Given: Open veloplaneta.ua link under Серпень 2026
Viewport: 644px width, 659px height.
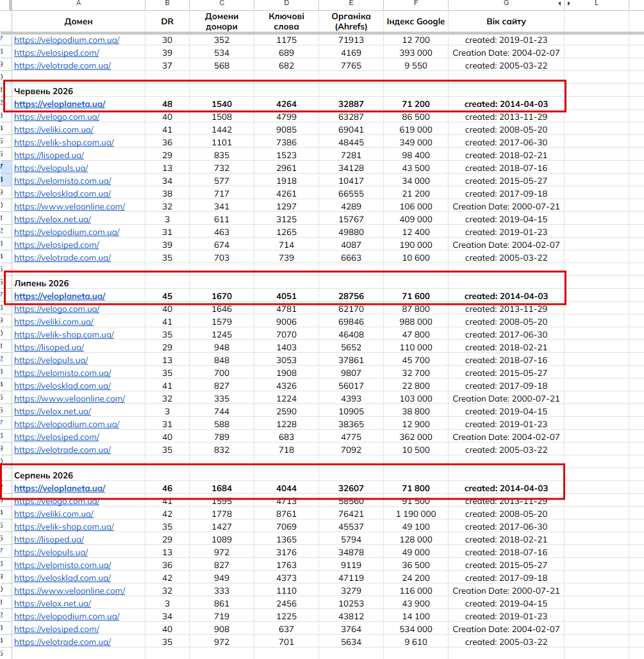Looking at the screenshot, I should (60, 488).
